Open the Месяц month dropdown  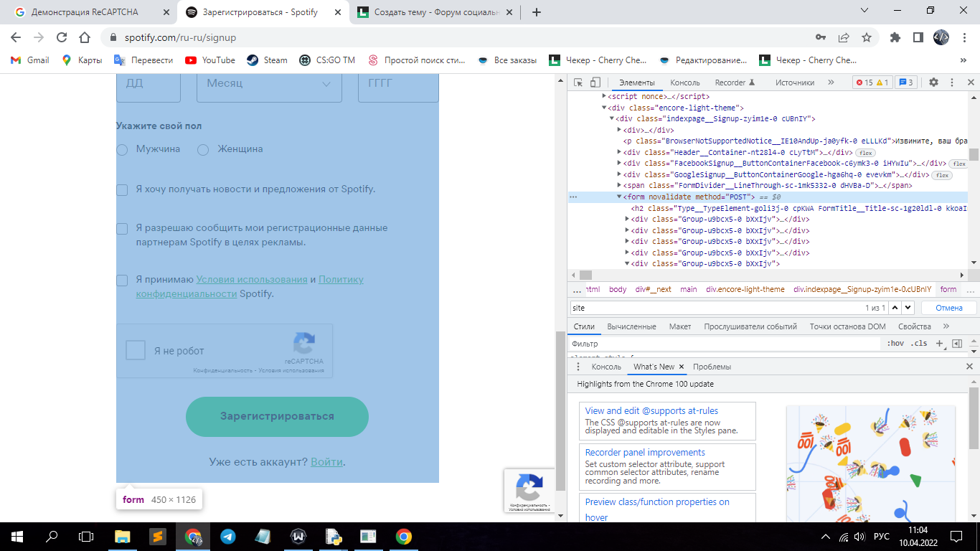point(268,83)
